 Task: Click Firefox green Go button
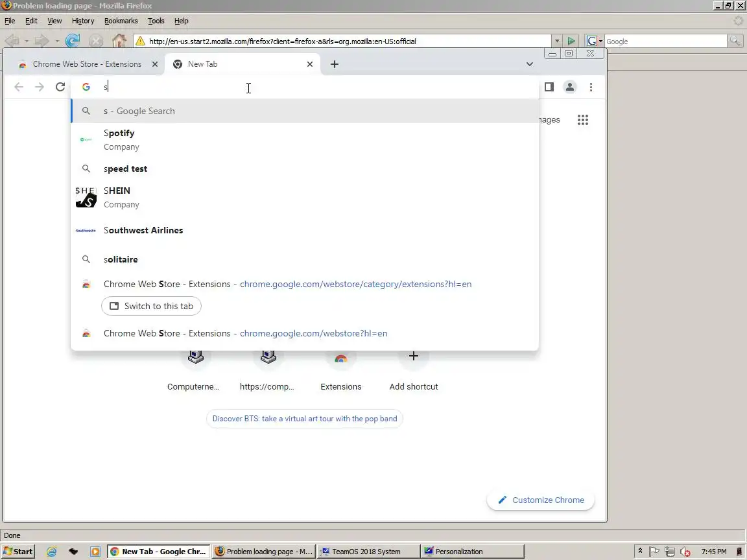[571, 41]
